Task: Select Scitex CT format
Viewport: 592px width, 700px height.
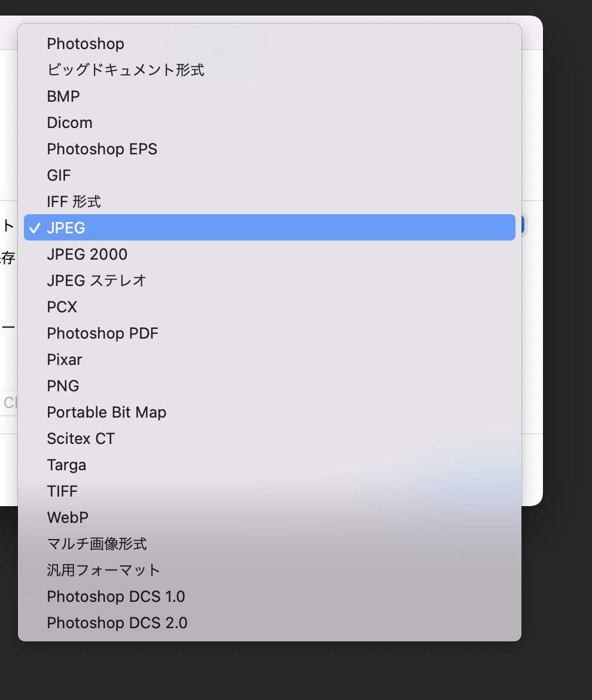Action: point(270,439)
